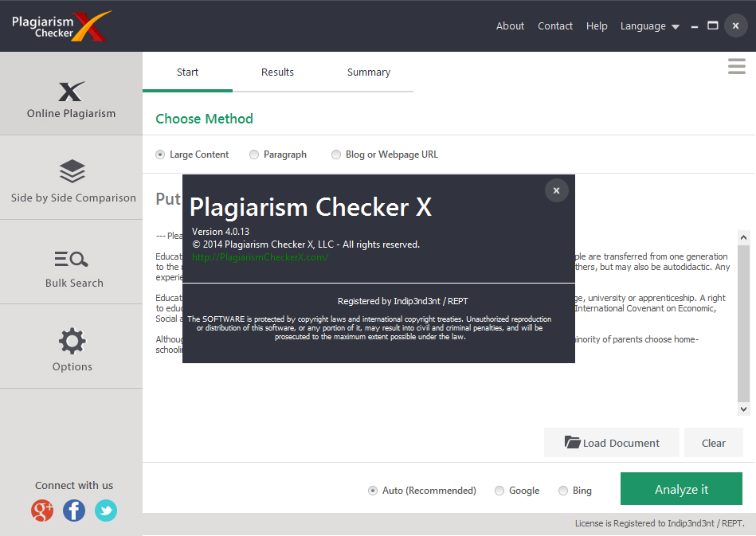The width and height of the screenshot is (756, 536).
Task: Click 'Registered by Indip3nd3nt / REPT' text
Action: coord(402,301)
